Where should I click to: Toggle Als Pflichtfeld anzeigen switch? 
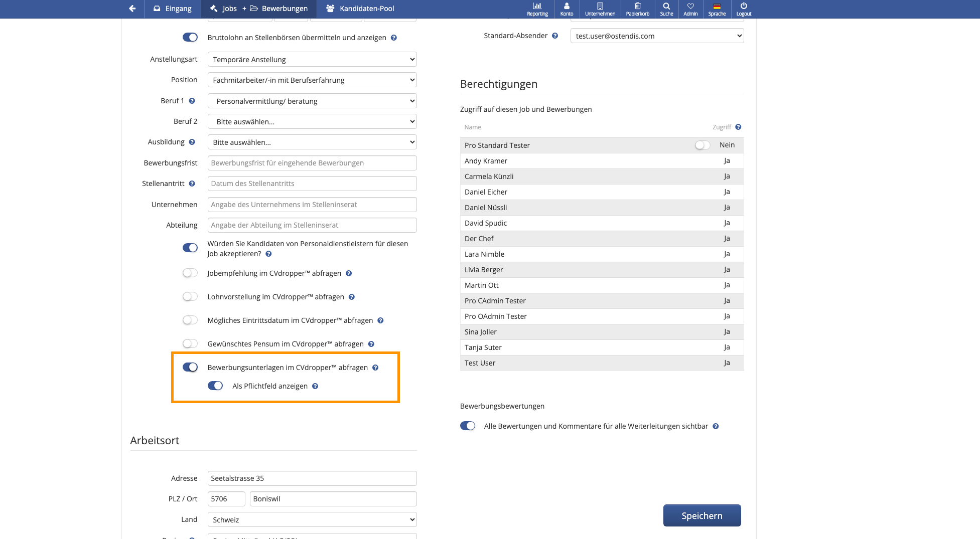tap(215, 386)
